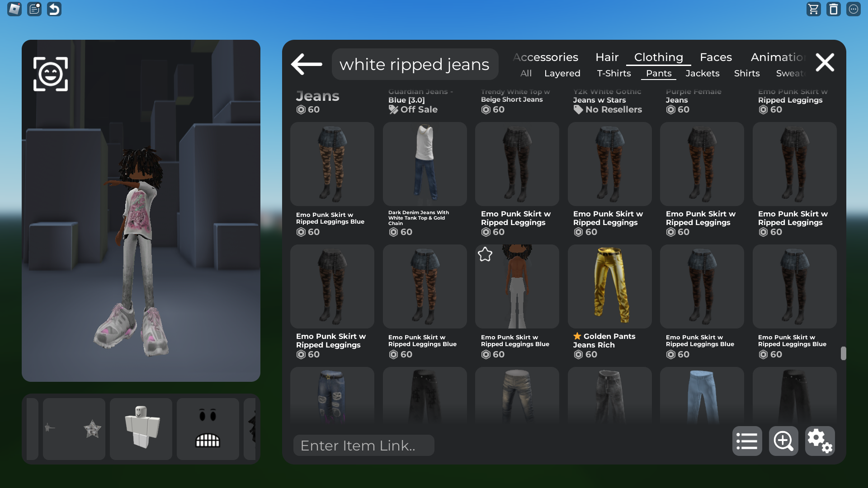Click the Roblox logo menu icon

(x=14, y=9)
